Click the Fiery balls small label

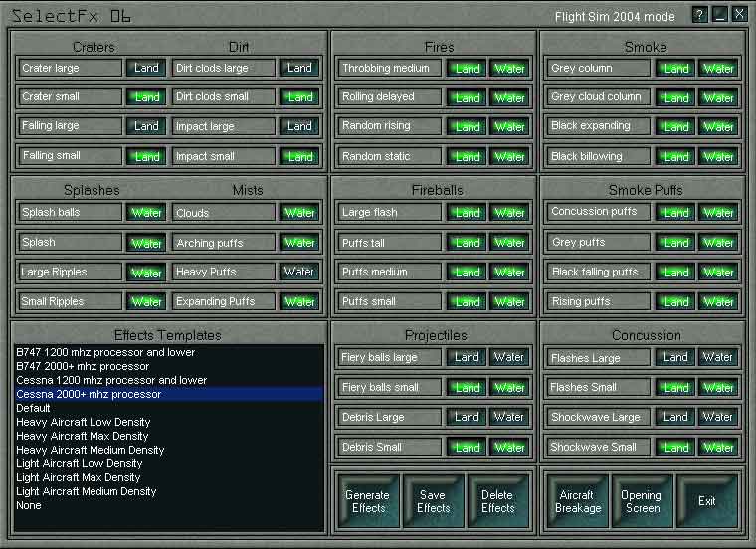point(389,387)
